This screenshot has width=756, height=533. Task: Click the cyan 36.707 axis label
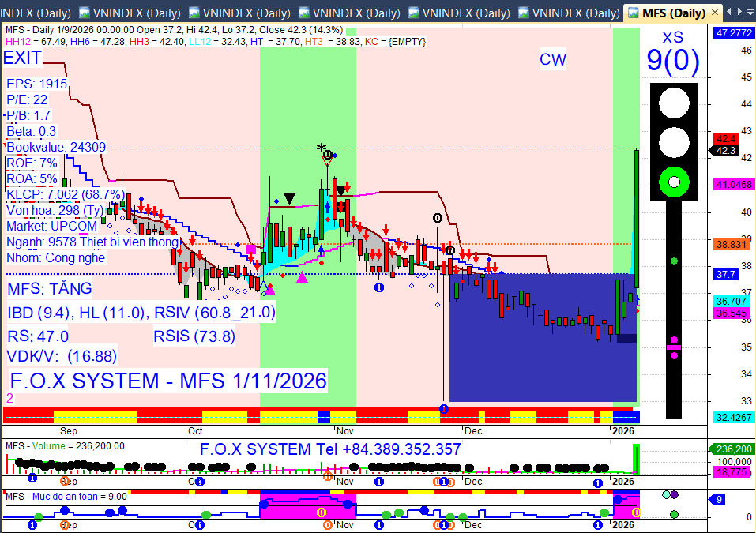[x=732, y=301]
